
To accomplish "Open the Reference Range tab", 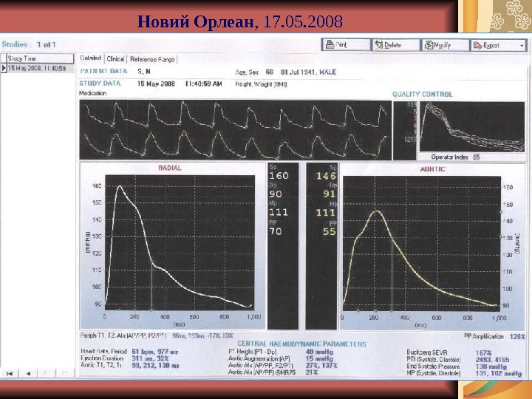I will pos(152,59).
